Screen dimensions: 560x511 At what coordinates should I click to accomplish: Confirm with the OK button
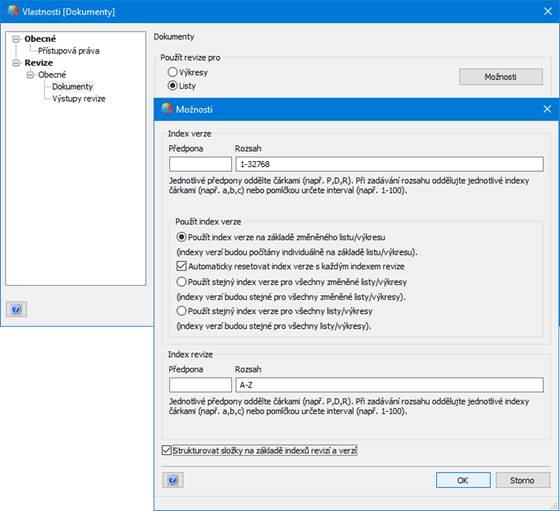pyautogui.click(x=463, y=480)
